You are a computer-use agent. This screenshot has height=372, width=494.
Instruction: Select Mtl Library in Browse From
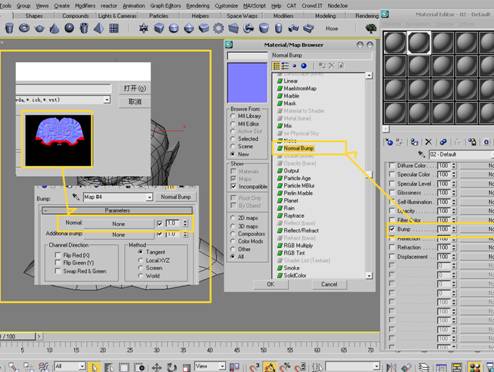233,116
